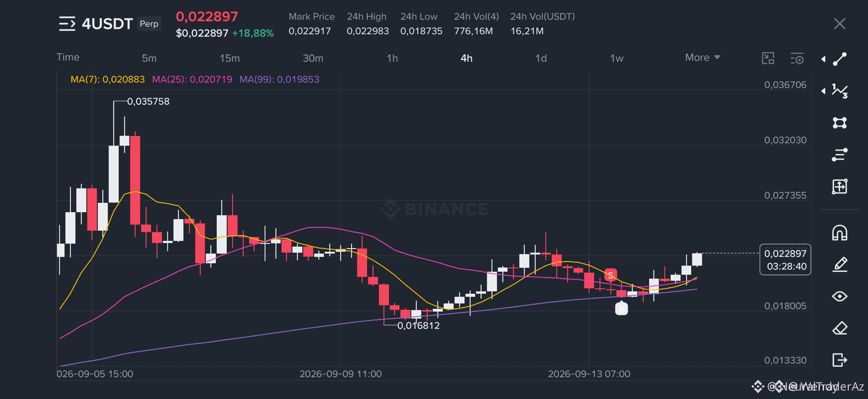Open the Fibonacci levels tool
This screenshot has height=399, width=868.
click(x=840, y=155)
